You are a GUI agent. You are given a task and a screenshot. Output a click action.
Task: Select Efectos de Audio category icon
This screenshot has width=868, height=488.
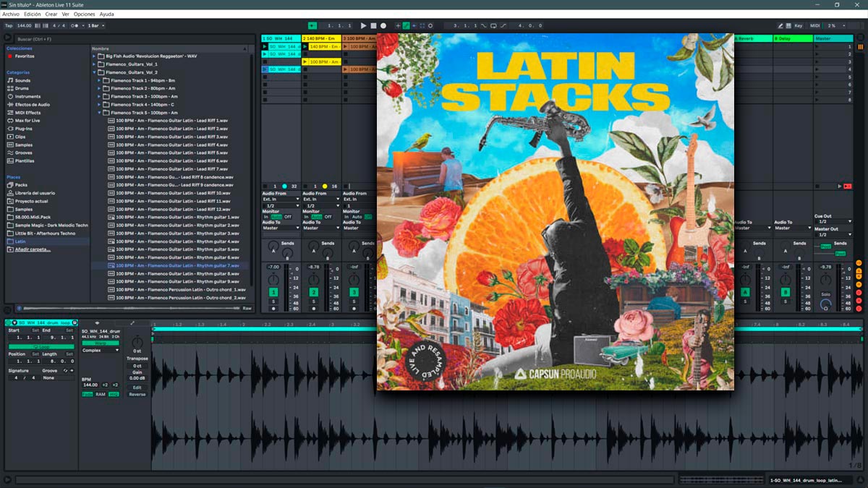pyautogui.click(x=9, y=104)
